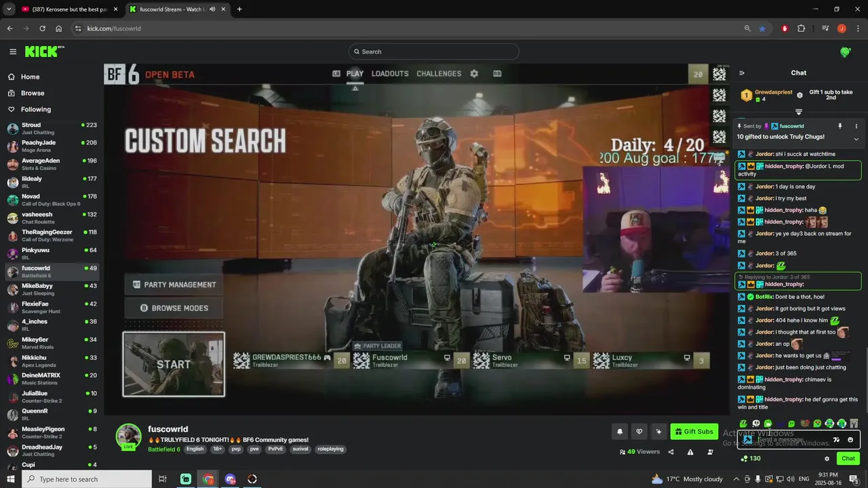Click the broken heart unfollow icon
The image size is (868, 488).
coord(639,431)
